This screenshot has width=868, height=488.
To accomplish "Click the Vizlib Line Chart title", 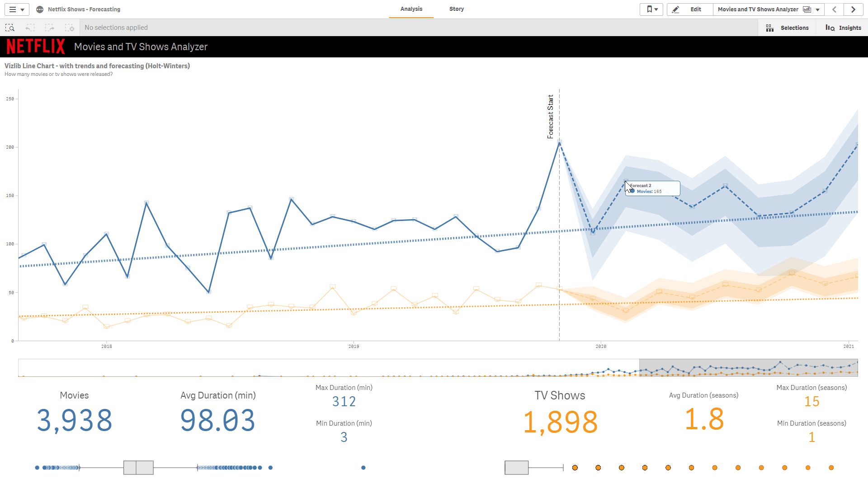I will point(97,66).
